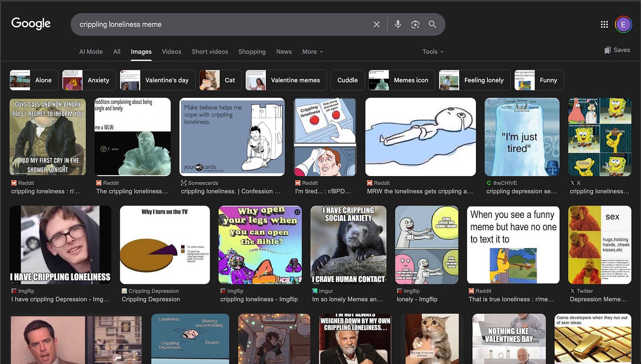Open the I CRAVE HUMAN CONTACT bear meme
This screenshot has width=641, height=364.
click(348, 245)
